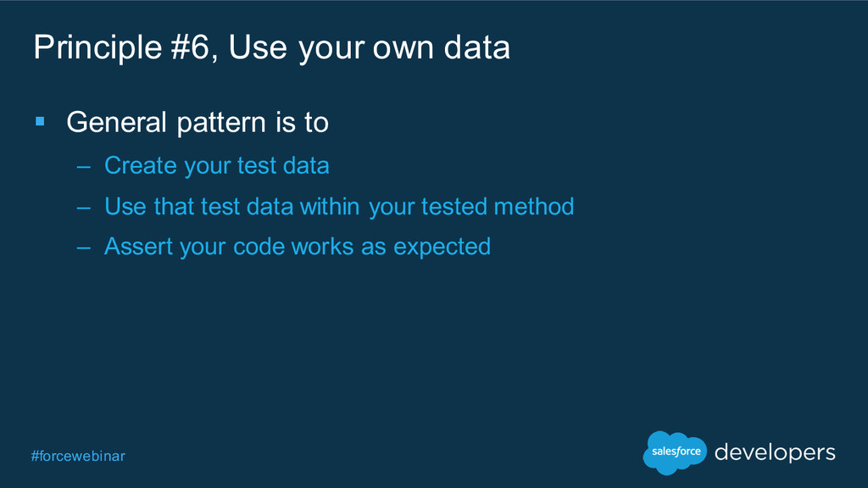Click 'Assert your code works as expected'
Screen dimensions: 868x488
click(x=298, y=247)
